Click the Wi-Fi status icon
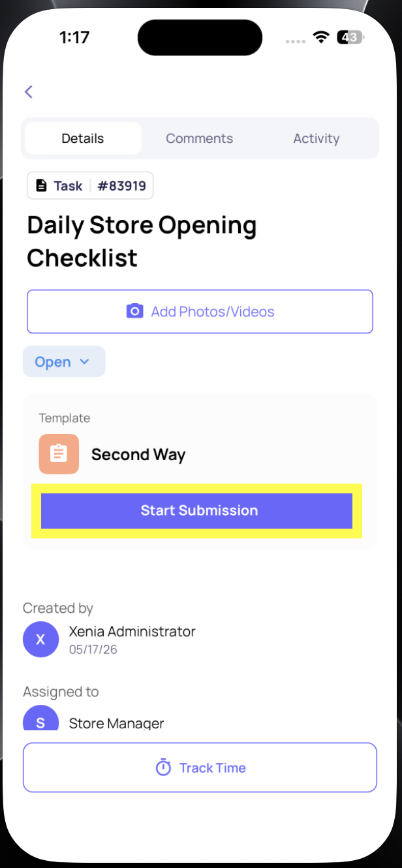402x868 pixels. point(320,37)
